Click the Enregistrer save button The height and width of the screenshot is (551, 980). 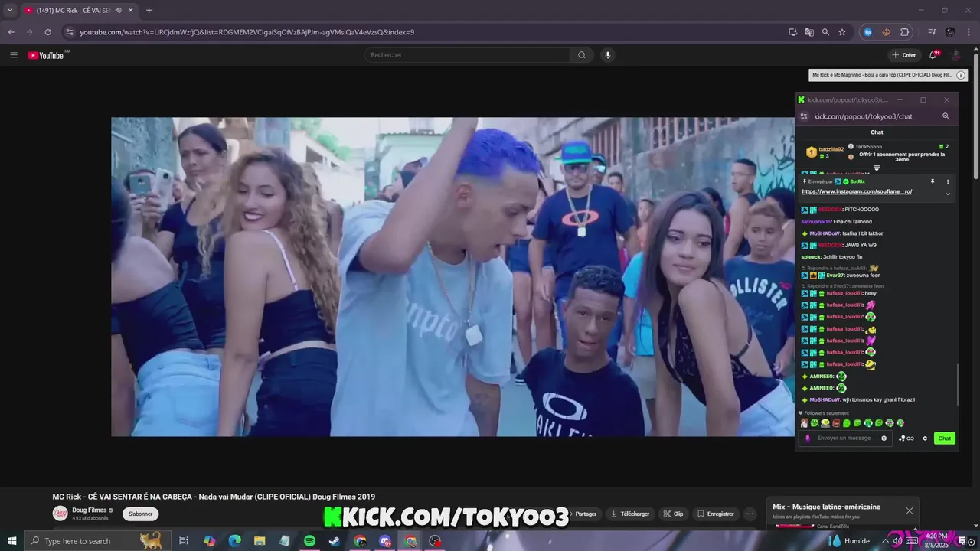(716, 514)
